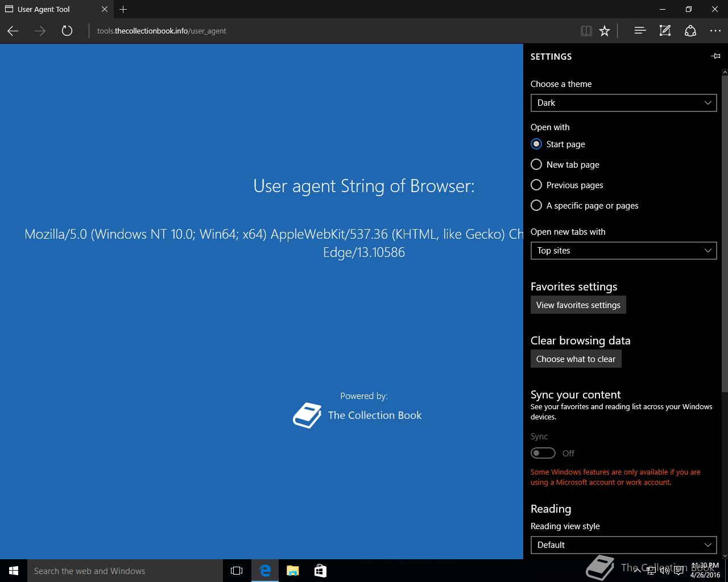
Task: Open a new tab with plus button
Action: pyautogui.click(x=123, y=9)
